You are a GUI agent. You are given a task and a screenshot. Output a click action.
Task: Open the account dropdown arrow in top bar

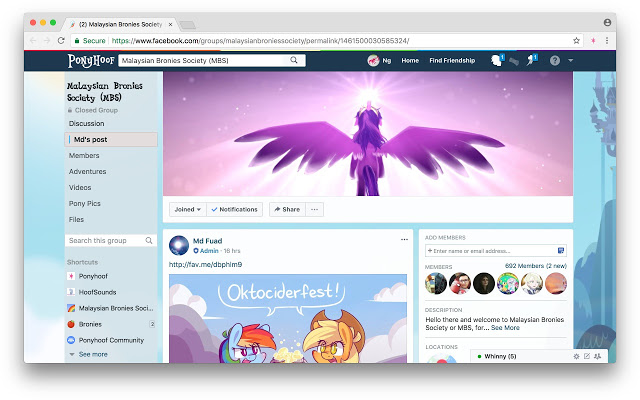(x=571, y=60)
